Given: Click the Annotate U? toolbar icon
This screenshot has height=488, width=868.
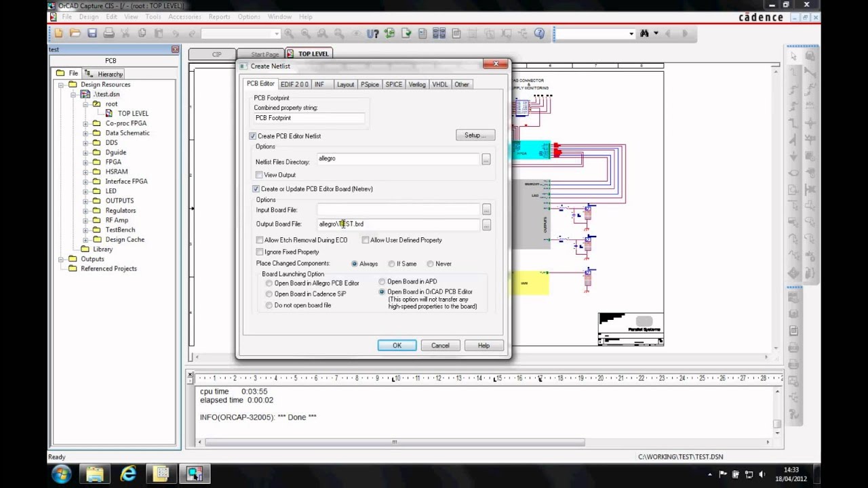Looking at the screenshot, I should click(372, 33).
